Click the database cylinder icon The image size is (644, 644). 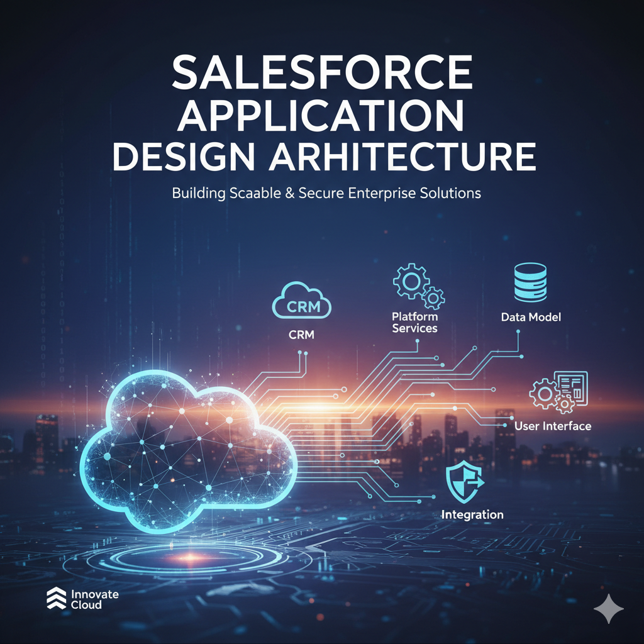coord(530,283)
